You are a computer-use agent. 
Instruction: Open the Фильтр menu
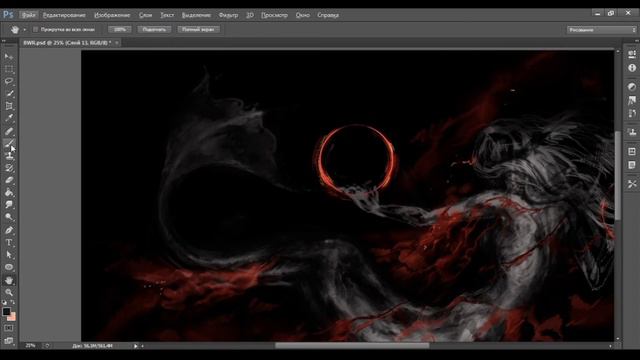click(x=228, y=15)
